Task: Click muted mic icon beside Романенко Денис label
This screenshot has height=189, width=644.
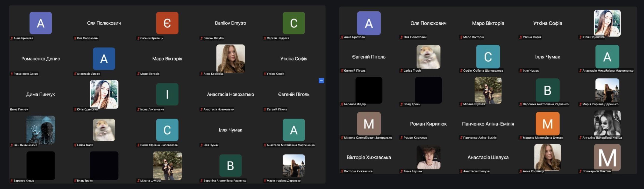Action: tap(12, 74)
